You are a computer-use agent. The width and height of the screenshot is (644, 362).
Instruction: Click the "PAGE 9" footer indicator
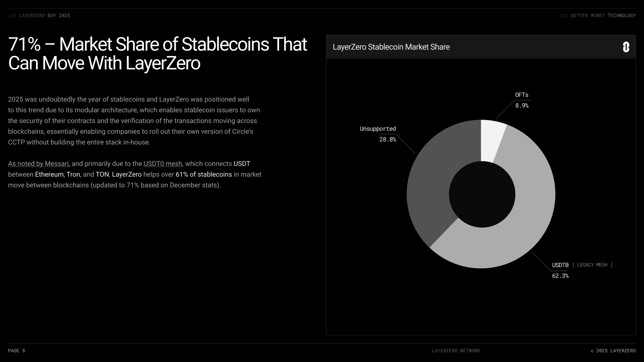click(x=16, y=351)
